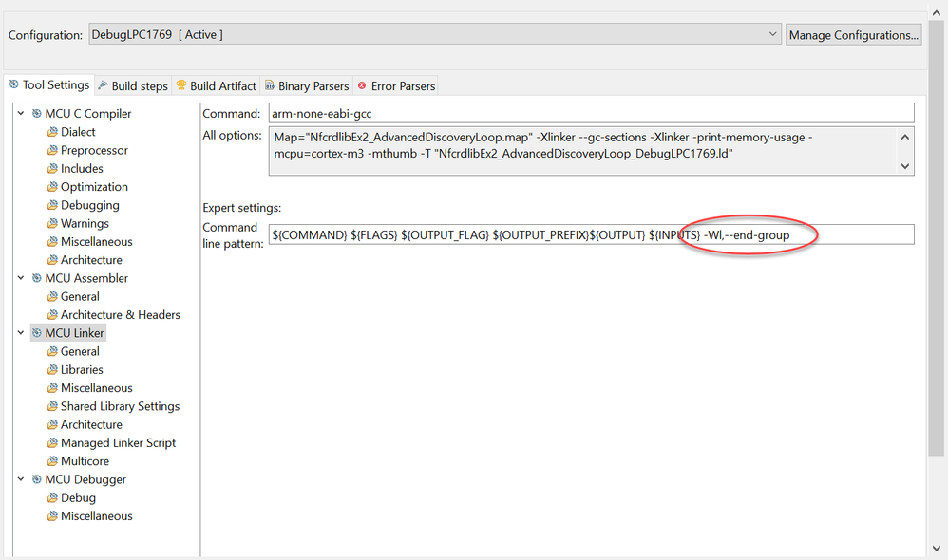Select Dialect under MCU C Compiler

click(x=78, y=132)
